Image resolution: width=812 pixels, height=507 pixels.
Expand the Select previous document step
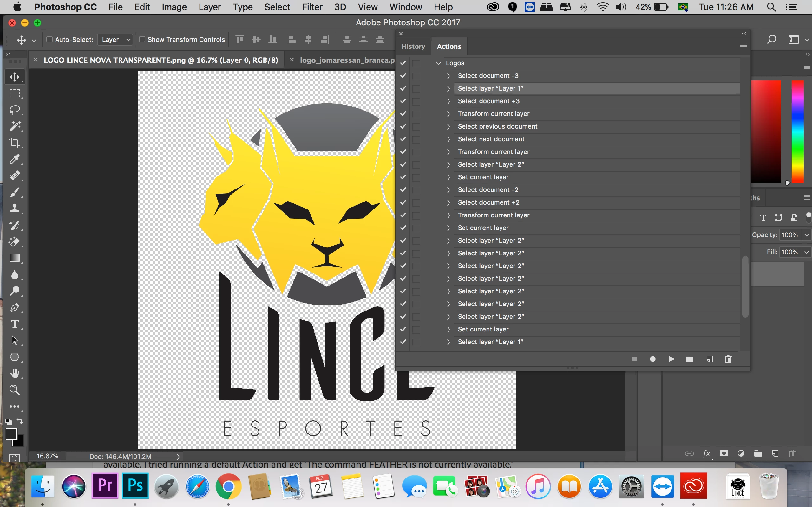click(448, 127)
